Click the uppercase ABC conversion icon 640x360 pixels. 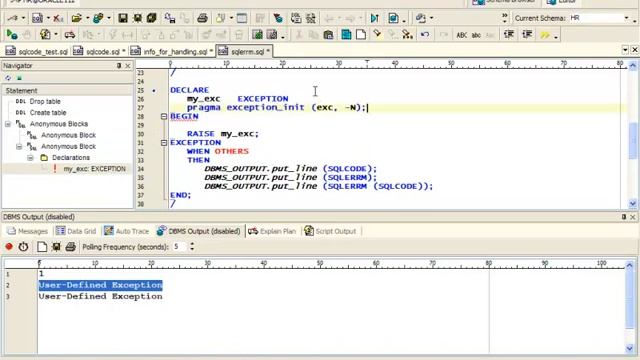[x=462, y=35]
